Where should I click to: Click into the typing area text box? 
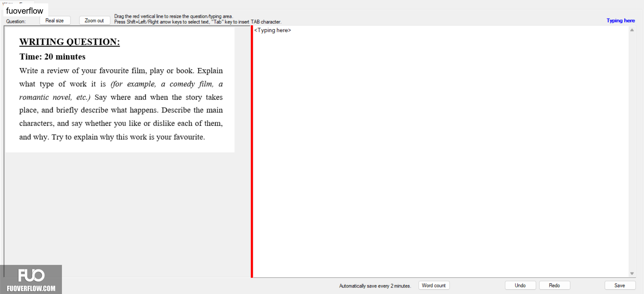pos(441,151)
